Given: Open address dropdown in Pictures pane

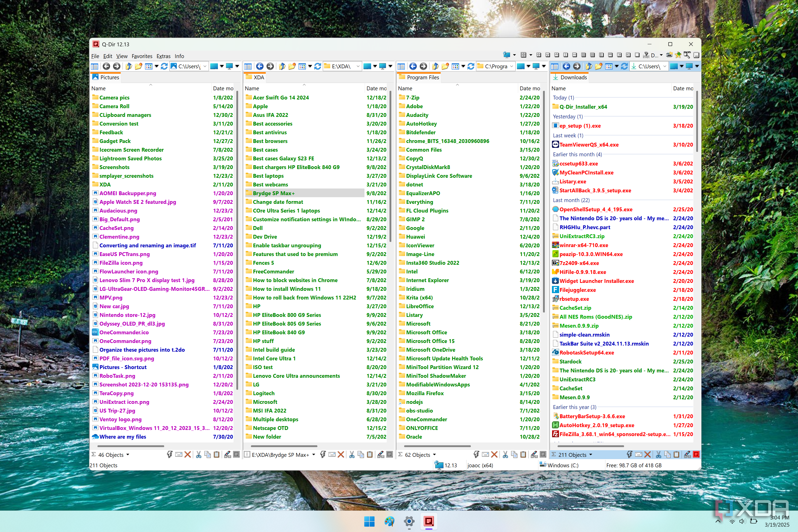Looking at the screenshot, I should pos(205,66).
